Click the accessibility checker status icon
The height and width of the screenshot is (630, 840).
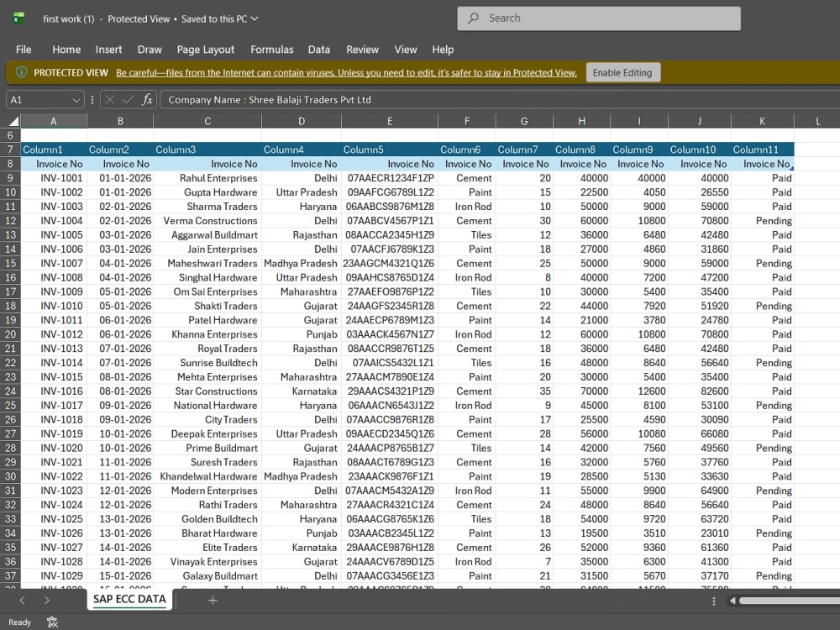click(52, 622)
